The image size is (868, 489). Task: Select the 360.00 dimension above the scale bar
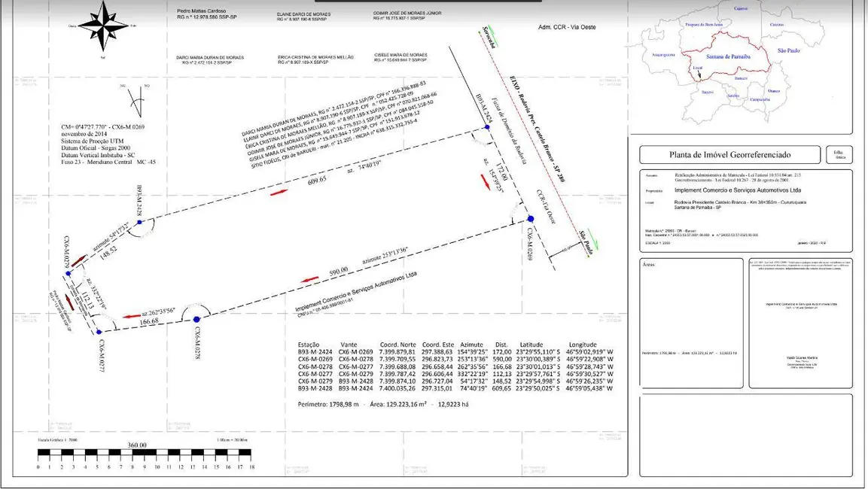pos(137,444)
